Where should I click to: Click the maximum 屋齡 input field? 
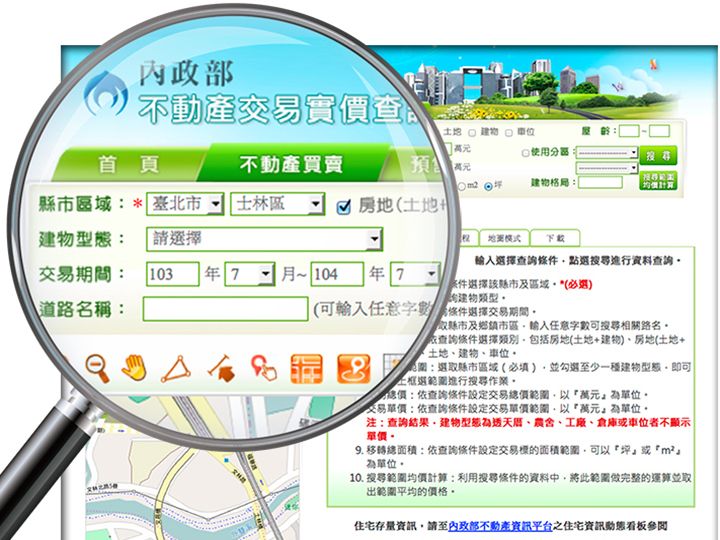[x=659, y=131]
